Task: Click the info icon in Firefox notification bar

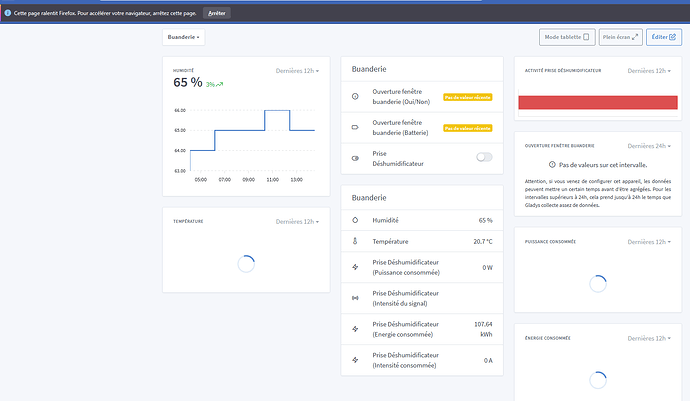Action: click(x=7, y=14)
